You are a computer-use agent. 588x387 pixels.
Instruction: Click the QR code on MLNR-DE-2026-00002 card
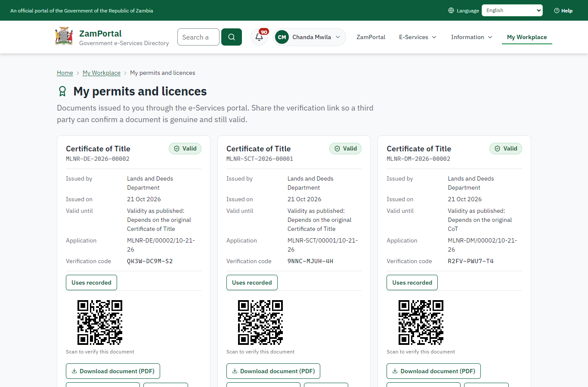tap(100, 322)
